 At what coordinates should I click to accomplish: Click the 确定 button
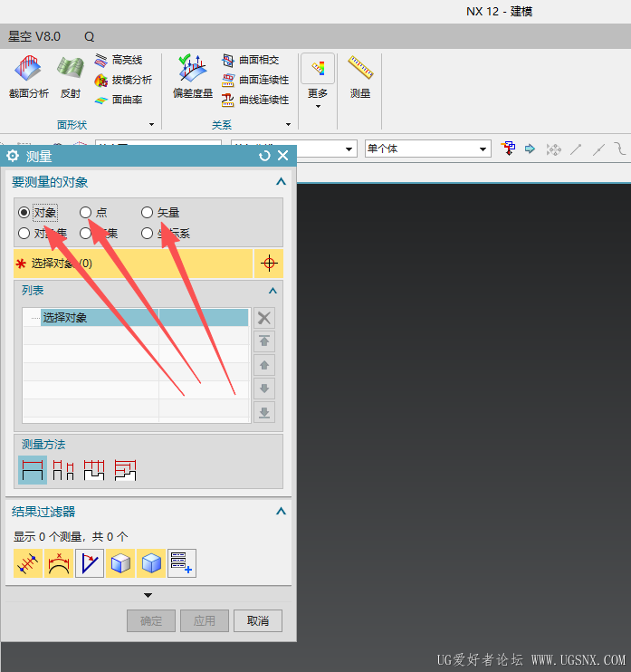[x=151, y=620]
